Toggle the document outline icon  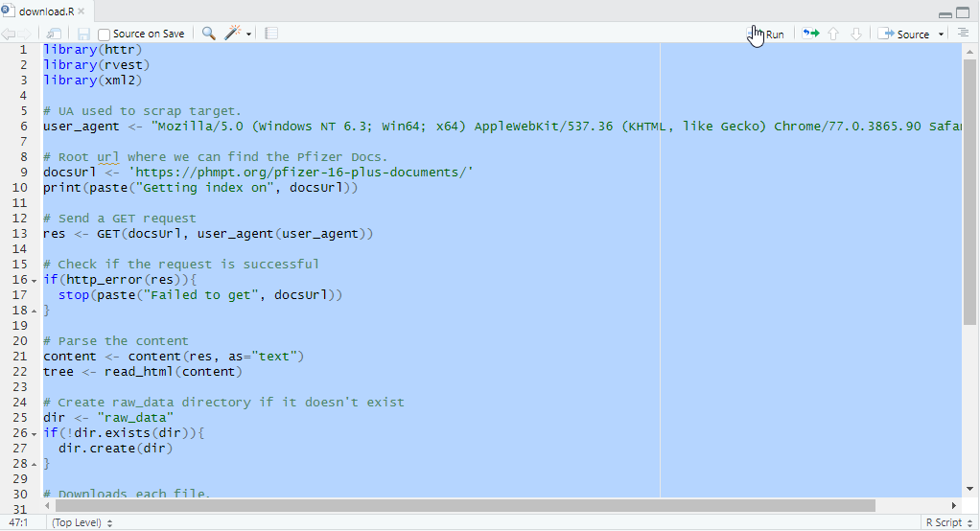pos(964,34)
